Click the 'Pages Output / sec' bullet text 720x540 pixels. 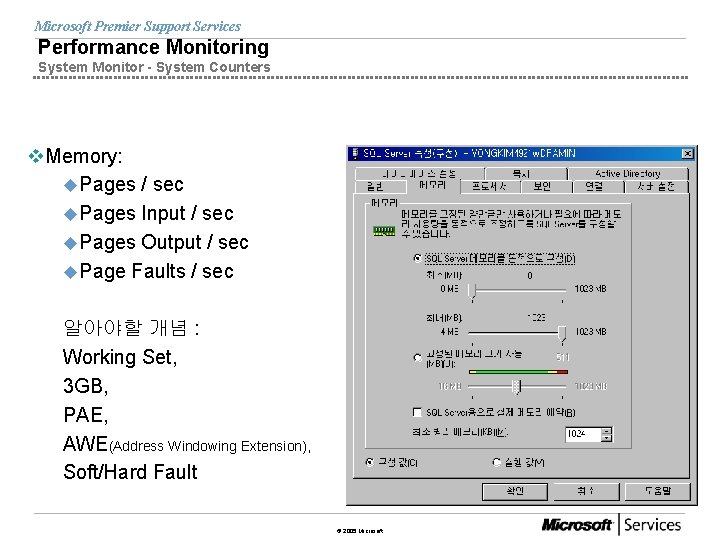coord(164,242)
